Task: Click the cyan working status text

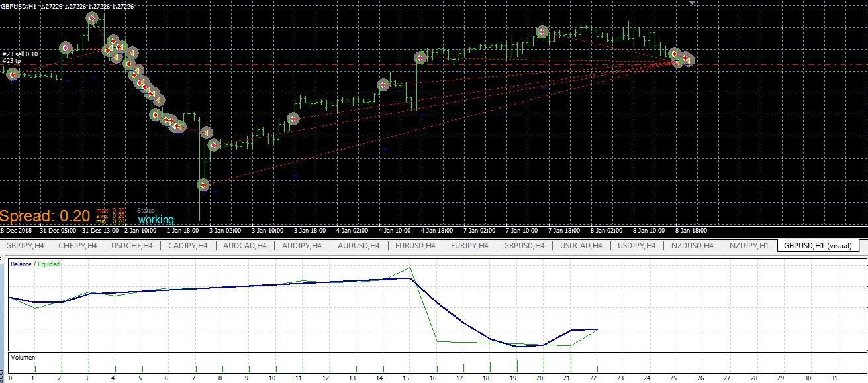Action: pos(156,220)
